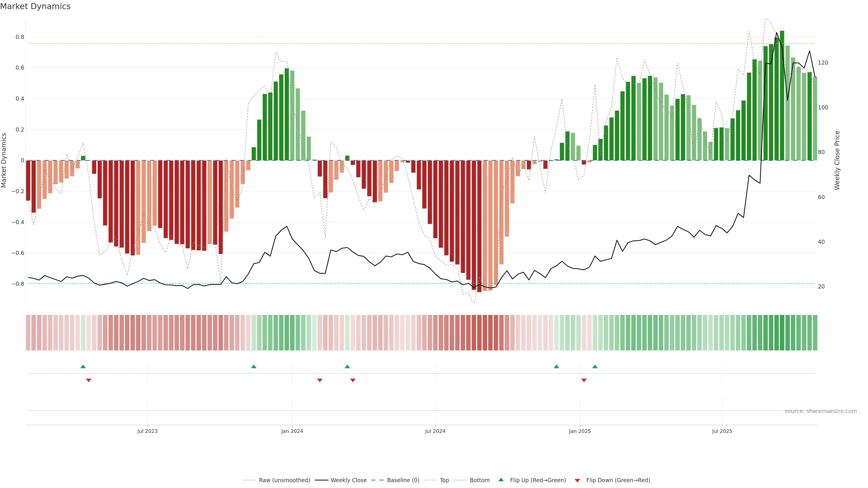This screenshot has width=868, height=488.
Task: Click the darkest red heatmap strip cell
Action: click(x=479, y=333)
